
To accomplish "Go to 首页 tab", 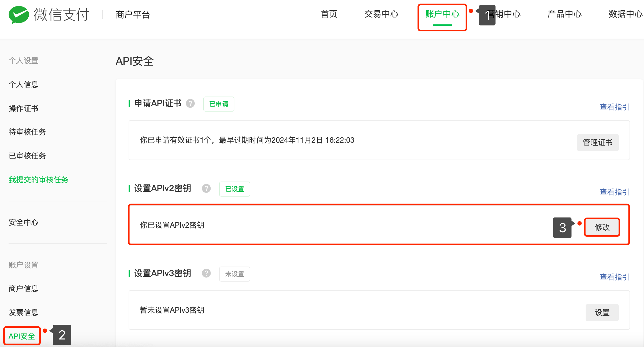I will pyautogui.click(x=329, y=14).
